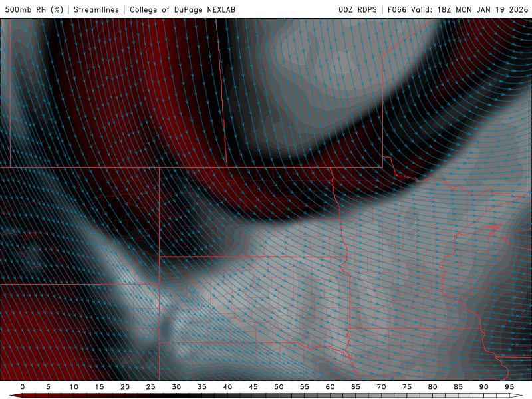Select the colorbar label "70"
Screen dimensions: 532x399
point(381,387)
